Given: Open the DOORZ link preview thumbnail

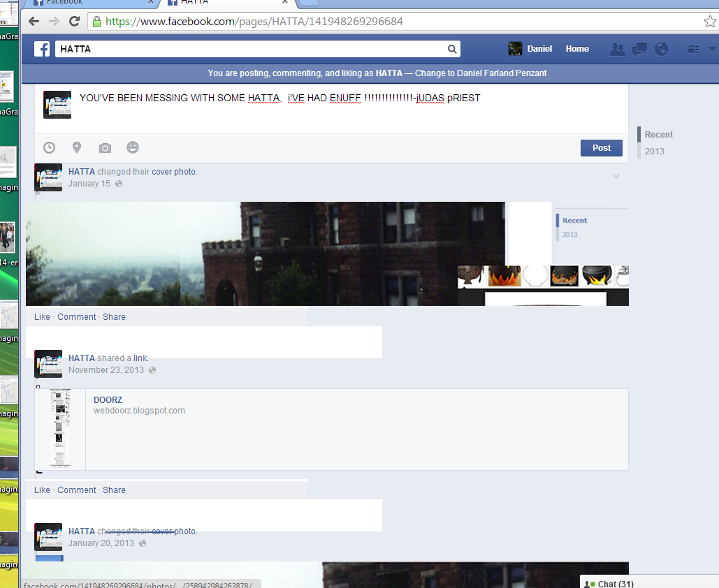Looking at the screenshot, I should pos(60,429).
